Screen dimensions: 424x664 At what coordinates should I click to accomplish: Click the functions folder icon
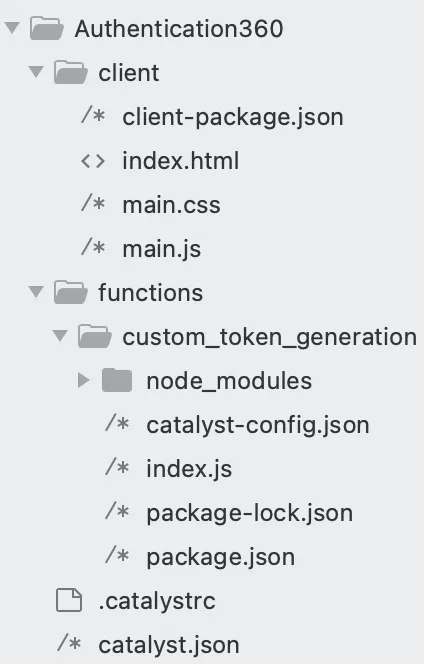pos(71,292)
